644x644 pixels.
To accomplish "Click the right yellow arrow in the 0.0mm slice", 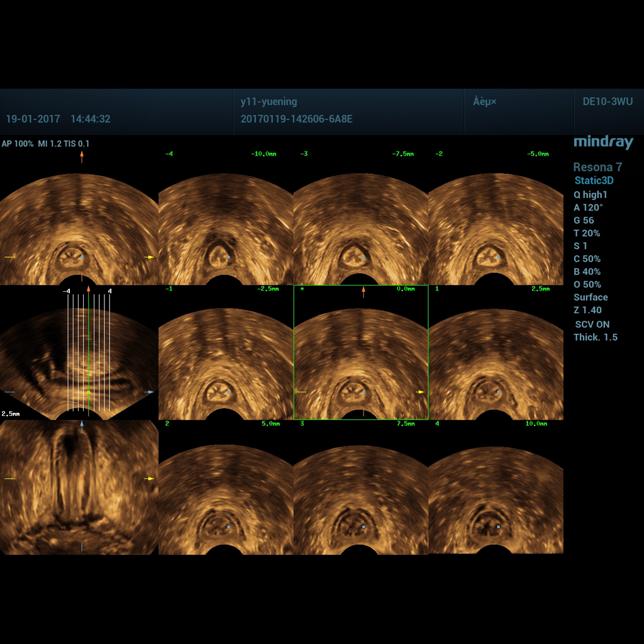I will [x=419, y=392].
